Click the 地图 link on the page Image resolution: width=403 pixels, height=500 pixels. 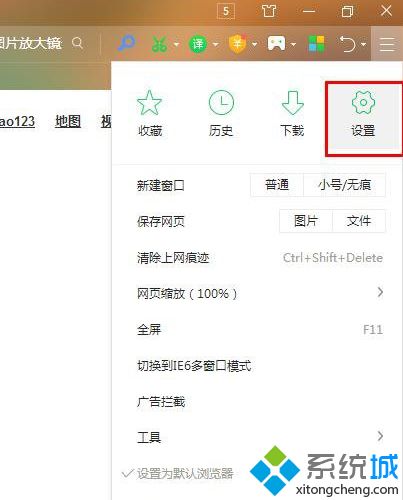(x=68, y=121)
